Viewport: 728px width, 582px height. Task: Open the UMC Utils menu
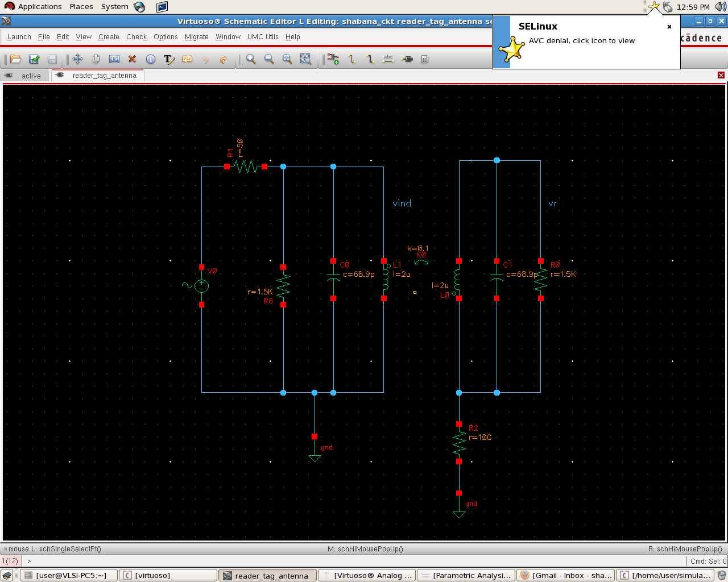click(x=263, y=37)
